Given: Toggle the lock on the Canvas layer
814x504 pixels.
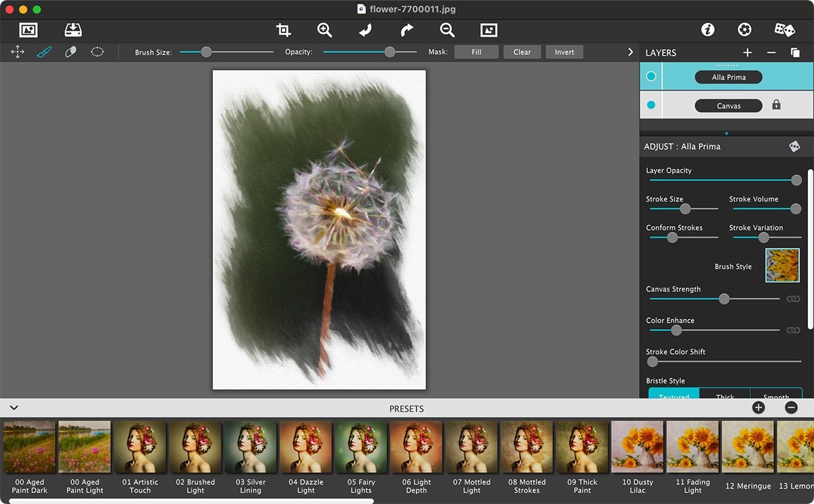Looking at the screenshot, I should tap(776, 105).
